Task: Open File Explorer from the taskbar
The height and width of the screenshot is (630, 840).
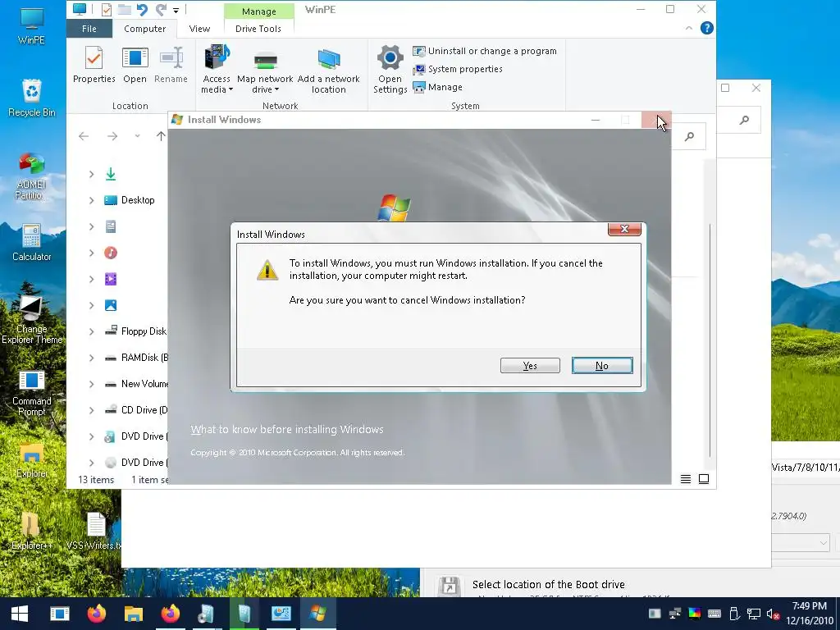Action: pos(134,614)
